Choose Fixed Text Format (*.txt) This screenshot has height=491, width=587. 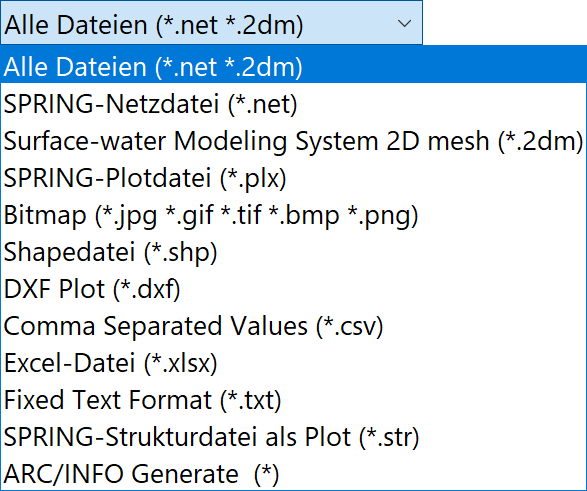294,400
